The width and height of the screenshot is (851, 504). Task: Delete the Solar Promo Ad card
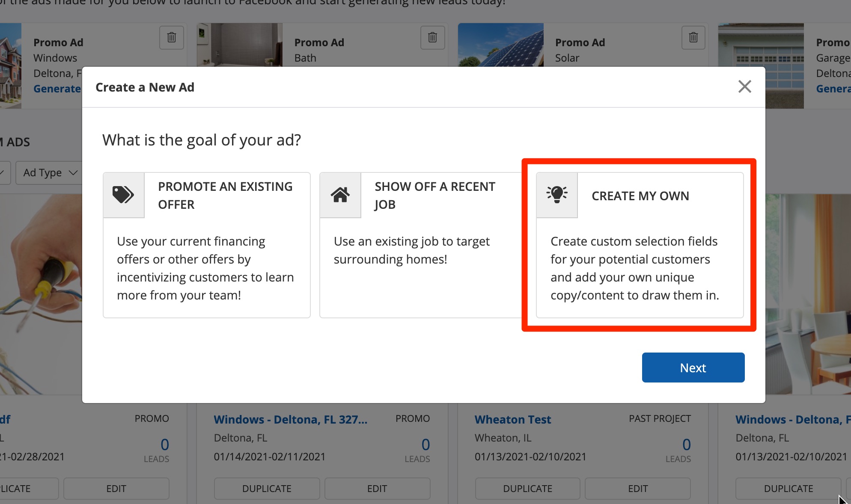(693, 38)
